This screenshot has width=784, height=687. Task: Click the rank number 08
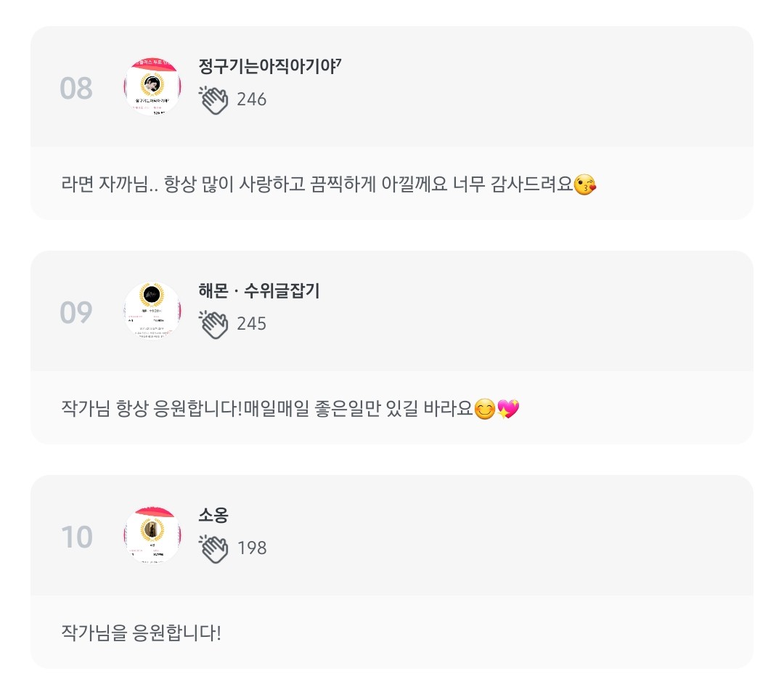(x=76, y=89)
